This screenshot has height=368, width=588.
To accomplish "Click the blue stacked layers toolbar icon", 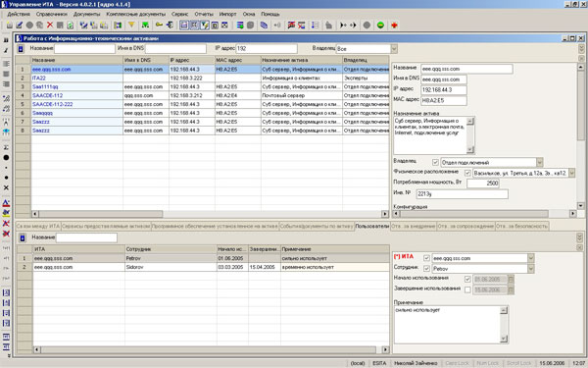I will (264, 26).
